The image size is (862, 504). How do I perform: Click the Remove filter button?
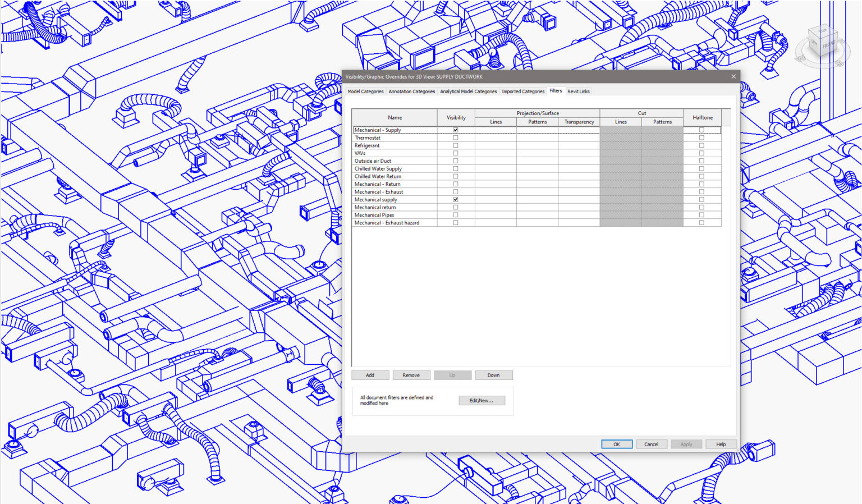point(411,375)
